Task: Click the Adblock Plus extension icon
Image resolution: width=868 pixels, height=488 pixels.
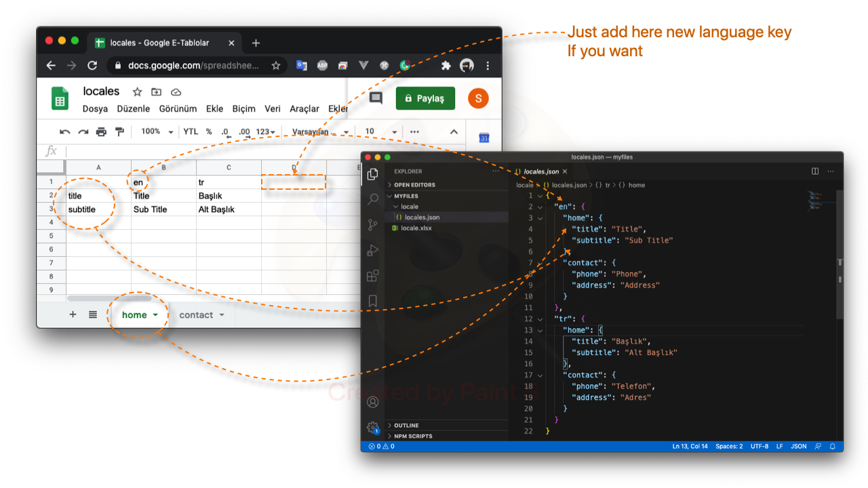Action: 323,66
